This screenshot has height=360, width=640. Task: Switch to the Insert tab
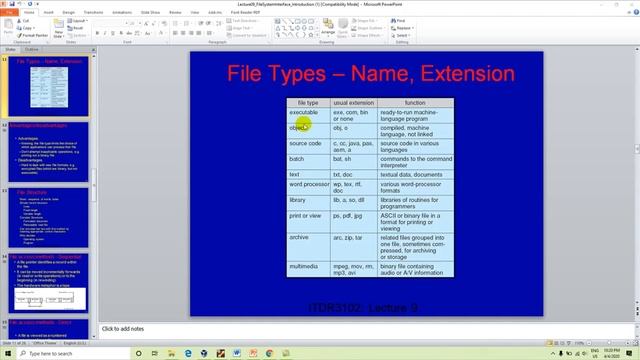[48, 13]
